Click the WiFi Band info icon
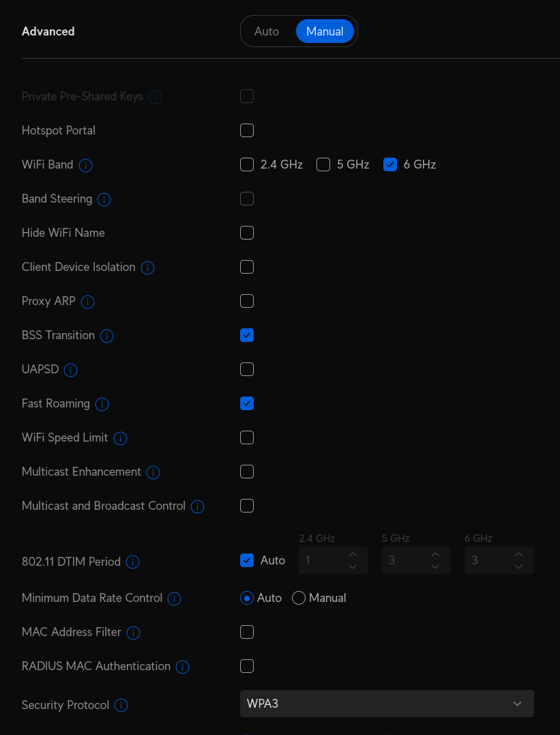 point(86,165)
